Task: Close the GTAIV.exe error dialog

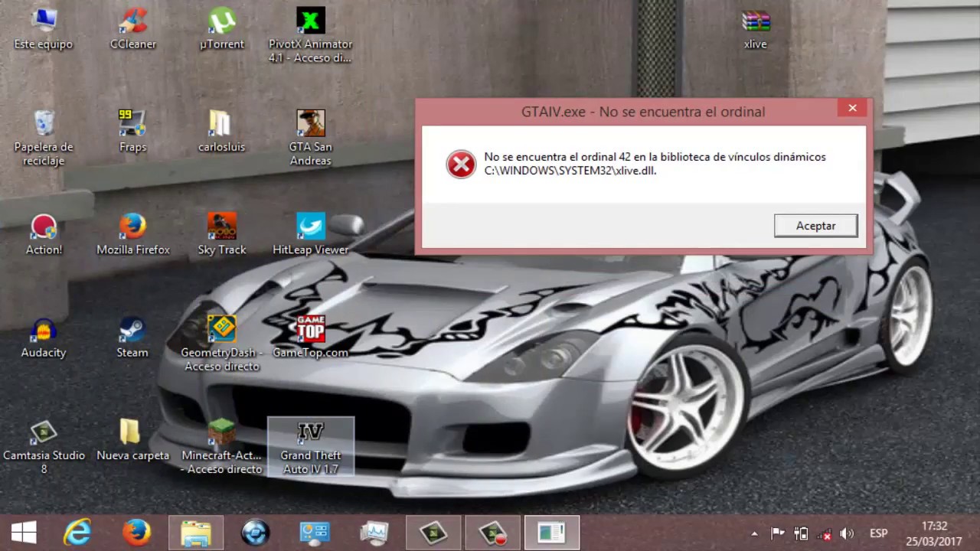Action: coord(852,108)
